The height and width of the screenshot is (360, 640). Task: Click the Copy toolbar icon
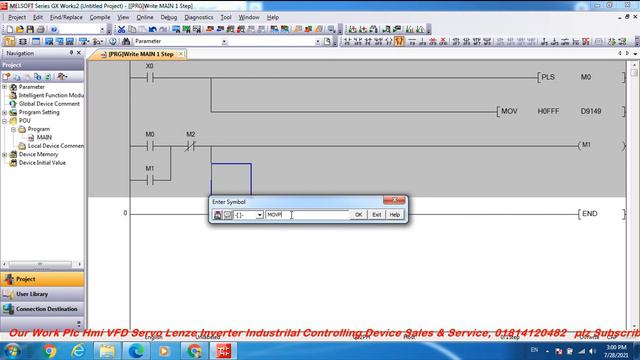coord(132,29)
